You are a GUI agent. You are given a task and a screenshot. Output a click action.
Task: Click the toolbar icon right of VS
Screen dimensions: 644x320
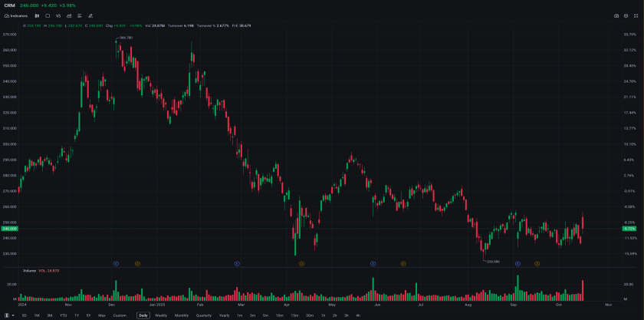pos(69,15)
